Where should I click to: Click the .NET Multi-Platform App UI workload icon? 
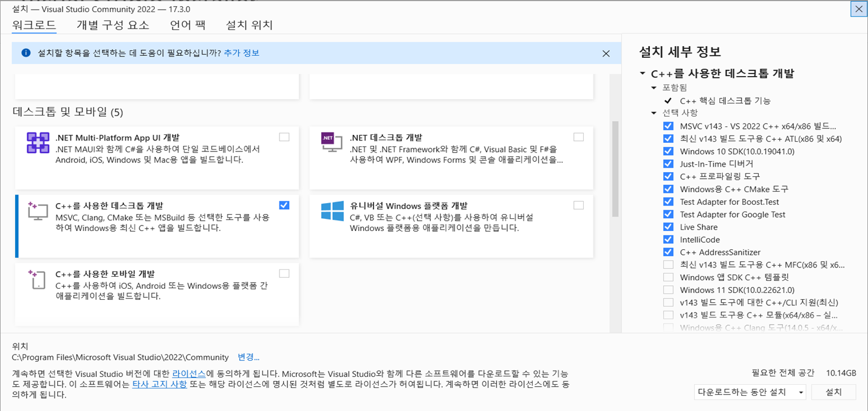pyautogui.click(x=38, y=143)
